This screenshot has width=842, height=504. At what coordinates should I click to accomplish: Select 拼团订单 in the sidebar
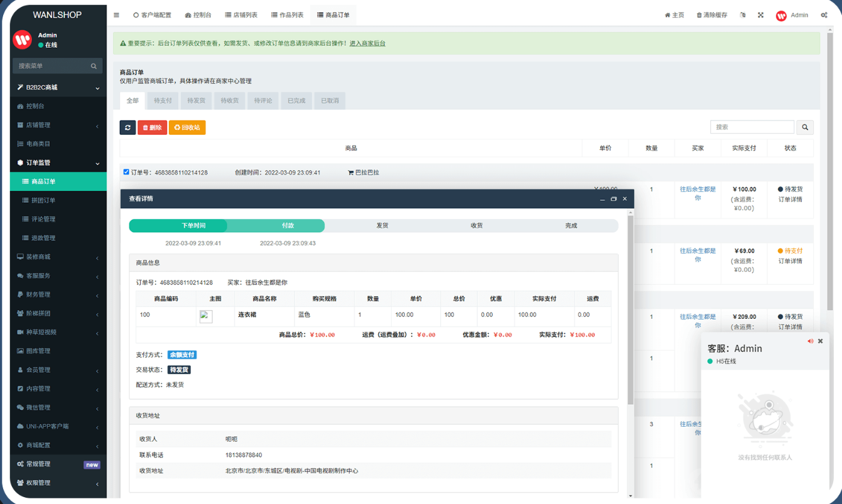tap(58, 200)
